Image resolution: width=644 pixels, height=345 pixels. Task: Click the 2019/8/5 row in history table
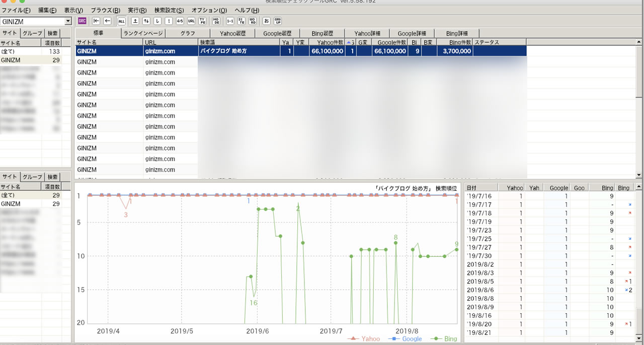(x=550, y=281)
